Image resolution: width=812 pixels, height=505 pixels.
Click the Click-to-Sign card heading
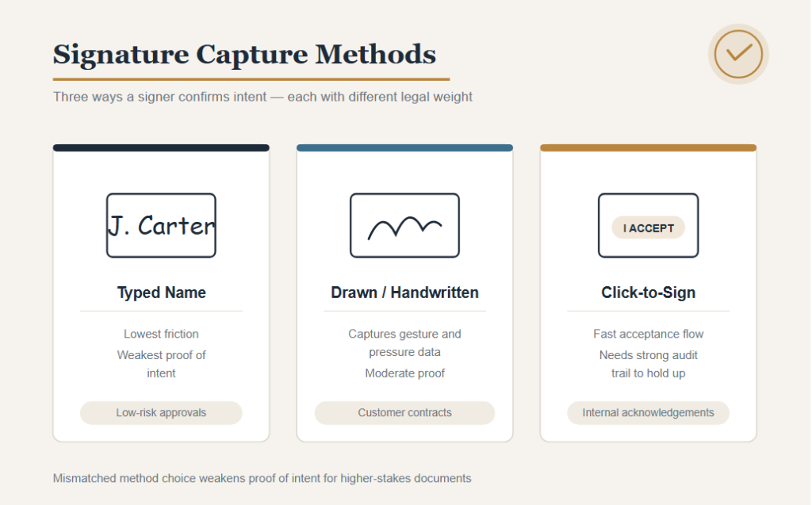pyautogui.click(x=649, y=293)
